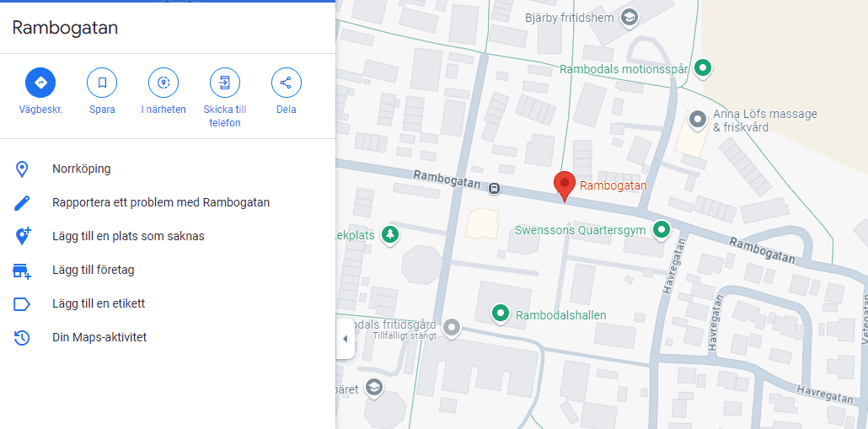Click the red Rambogatan location pin
This screenshot has width=868, height=429.
click(564, 185)
